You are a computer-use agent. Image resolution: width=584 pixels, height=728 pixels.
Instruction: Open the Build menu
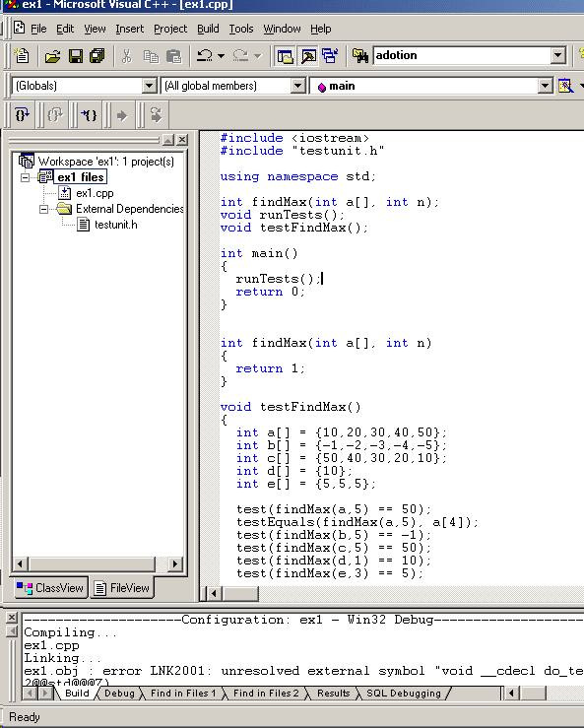point(208,29)
